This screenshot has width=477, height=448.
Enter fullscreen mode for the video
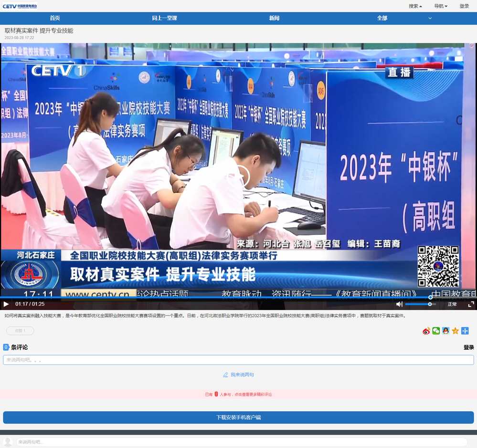471,304
